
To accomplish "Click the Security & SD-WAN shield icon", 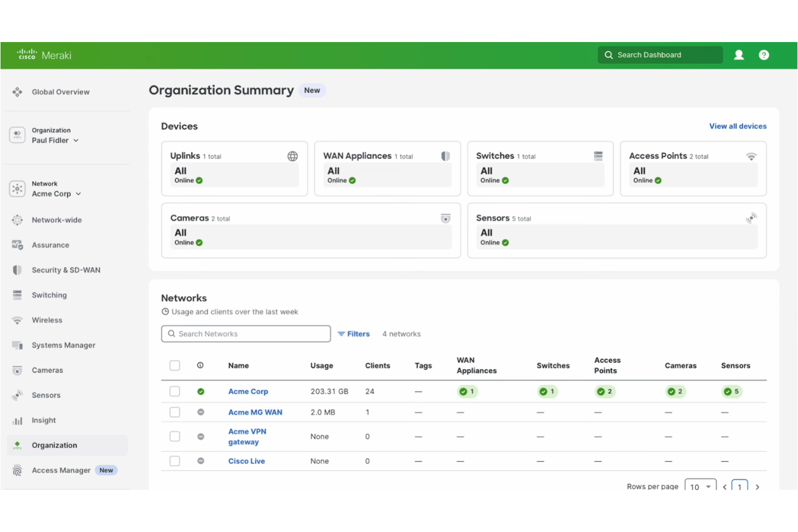I will [x=17, y=270].
